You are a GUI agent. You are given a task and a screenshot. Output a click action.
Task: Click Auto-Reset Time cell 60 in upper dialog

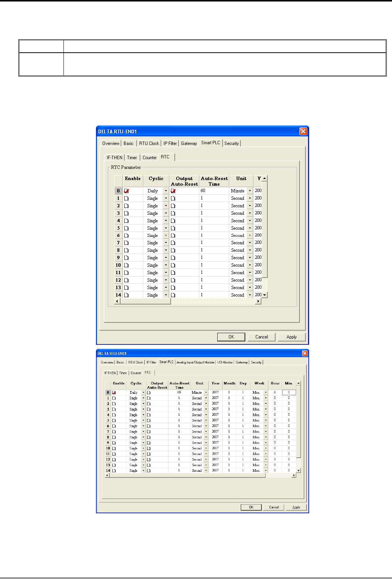[x=214, y=191]
